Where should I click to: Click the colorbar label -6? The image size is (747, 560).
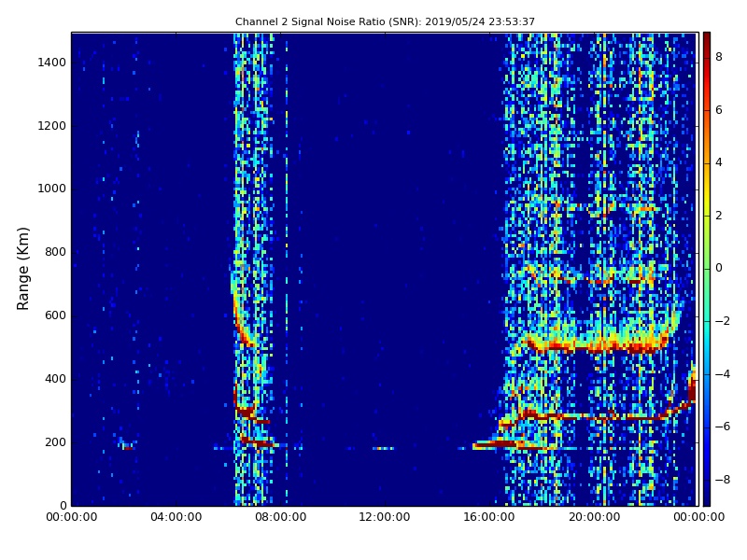721,427
